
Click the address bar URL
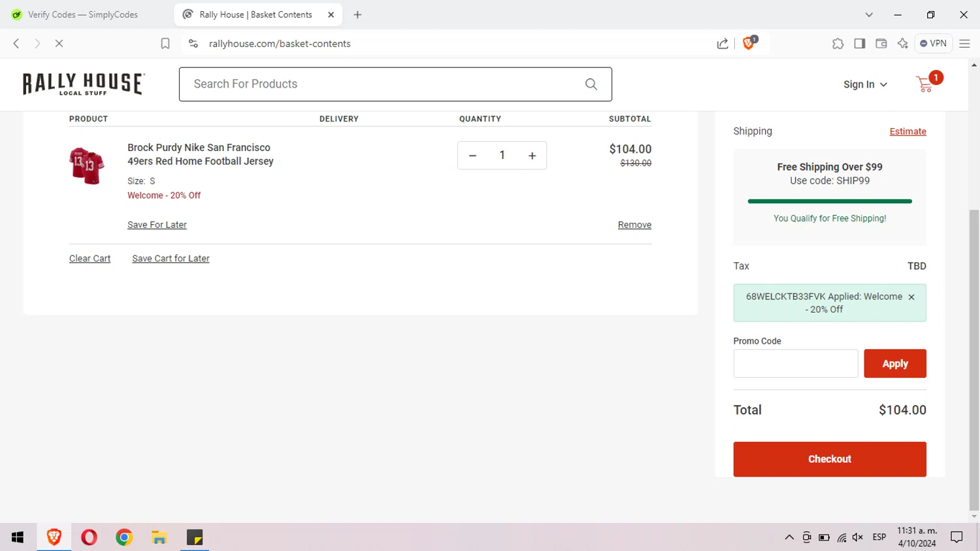click(x=280, y=43)
